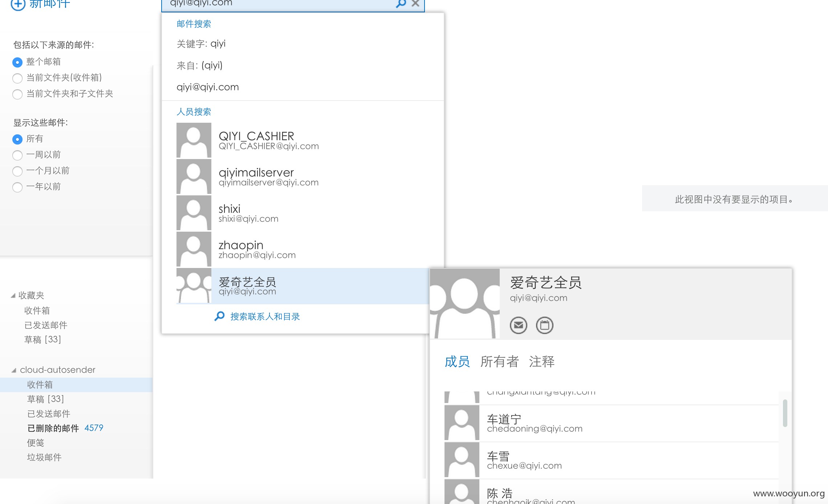Screen dimensions: 828x504
Task: Click the 收藏夹 label
Action: (x=31, y=295)
